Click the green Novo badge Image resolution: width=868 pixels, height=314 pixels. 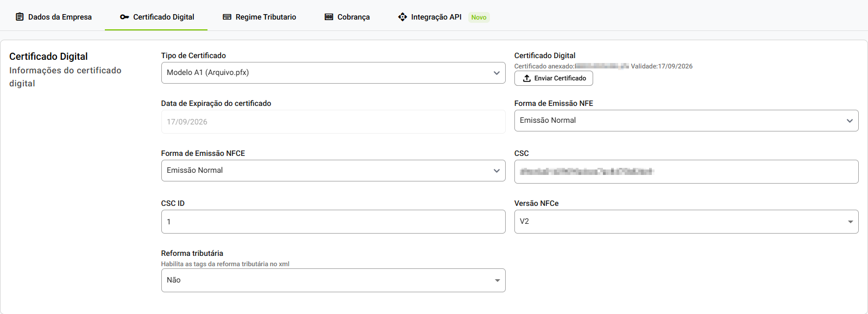tap(479, 17)
